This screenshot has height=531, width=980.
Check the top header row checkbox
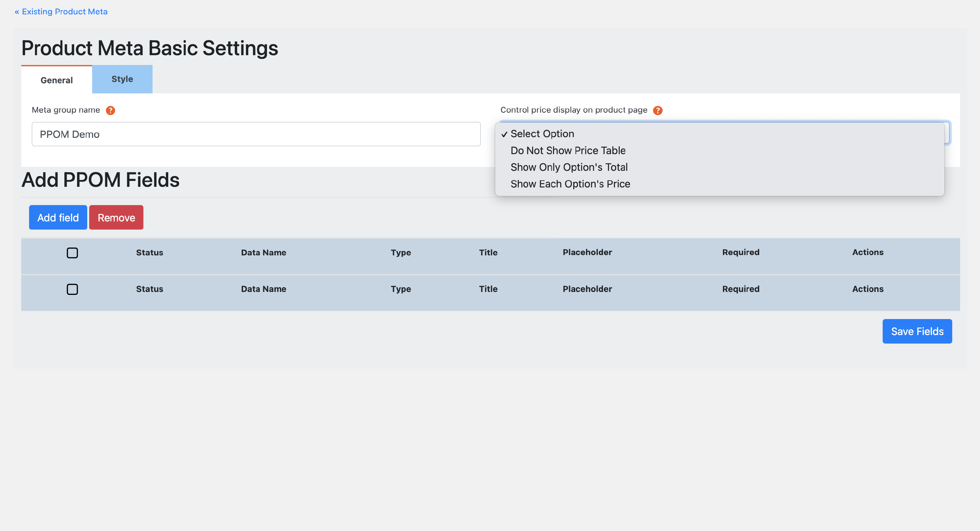pos(72,252)
